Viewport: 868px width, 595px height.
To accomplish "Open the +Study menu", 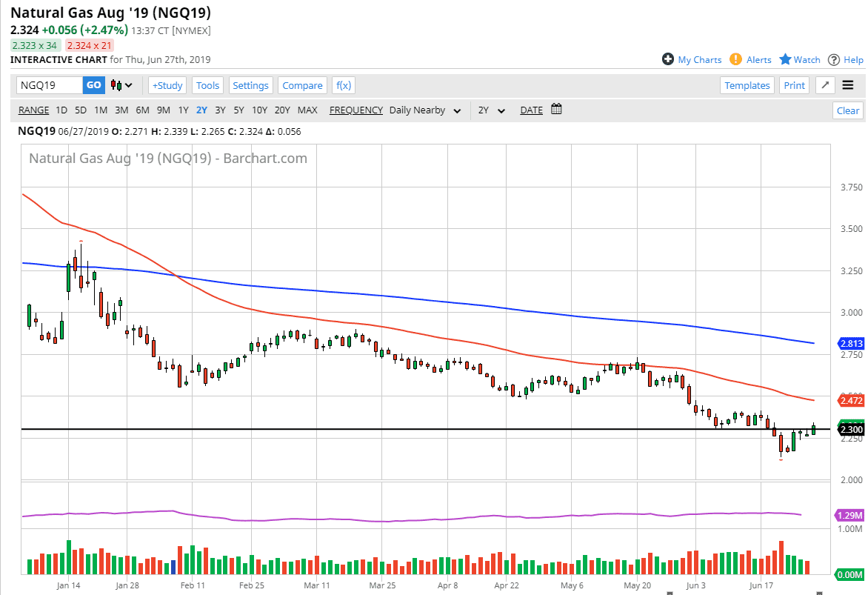I will pyautogui.click(x=167, y=85).
